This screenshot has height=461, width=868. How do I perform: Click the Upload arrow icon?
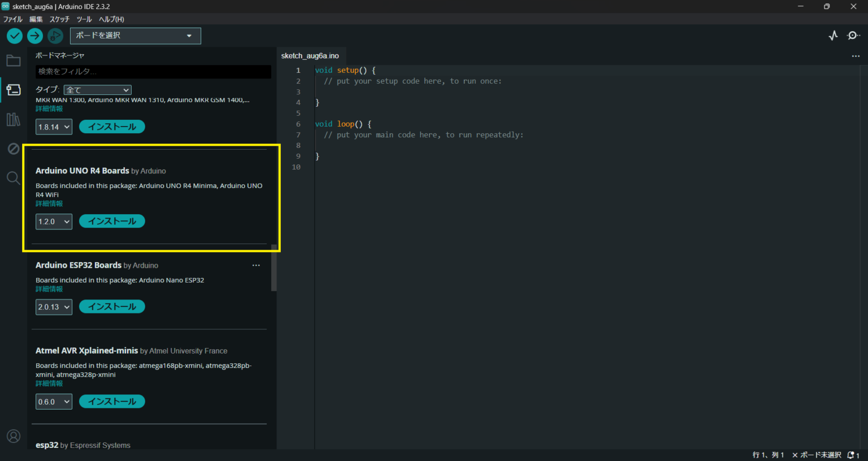coord(35,36)
